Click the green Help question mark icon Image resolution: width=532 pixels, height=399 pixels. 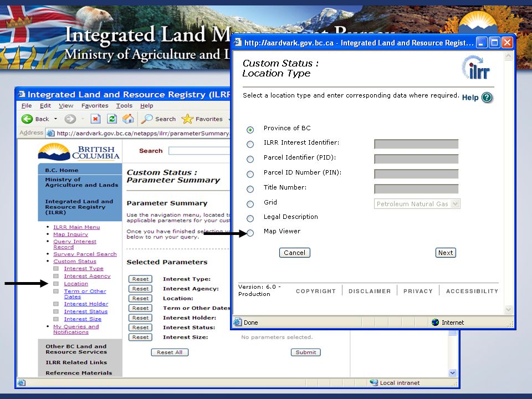point(487,98)
